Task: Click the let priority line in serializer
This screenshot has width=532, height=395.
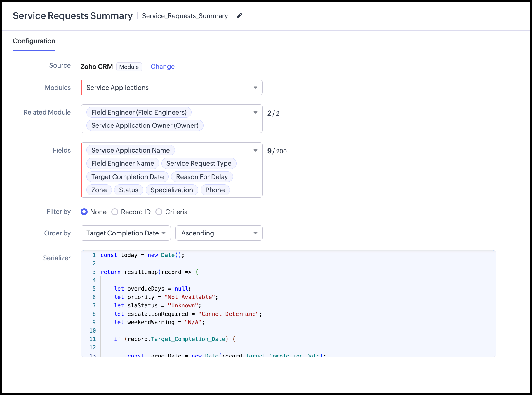Action: pos(166,297)
